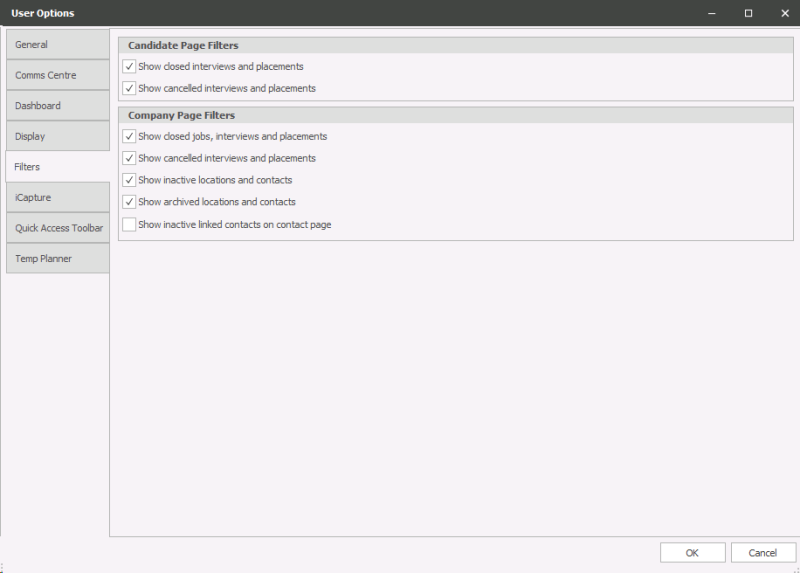Go to the Display tab
This screenshot has height=573, width=800.
tap(55, 136)
